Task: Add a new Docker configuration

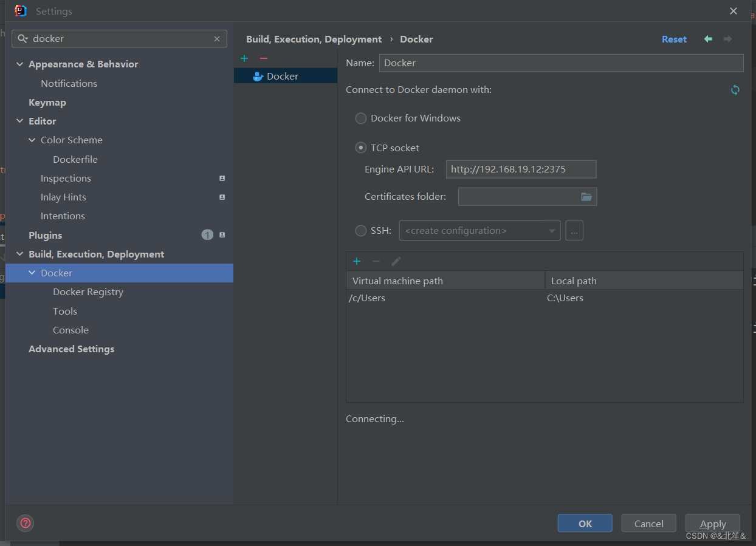Action: click(x=244, y=58)
